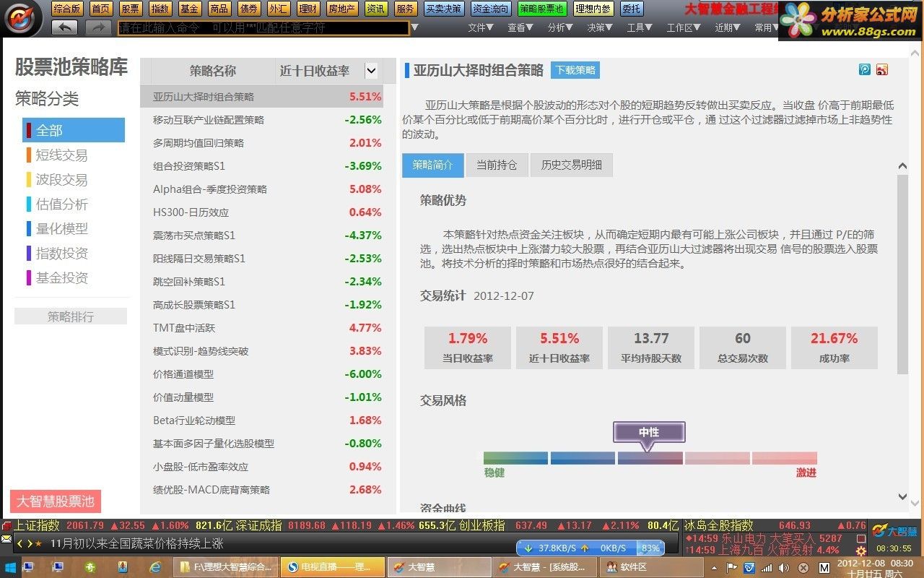Viewport: 924px width, 578px height.
Task: Open the 工具 menu
Action: [x=640, y=27]
